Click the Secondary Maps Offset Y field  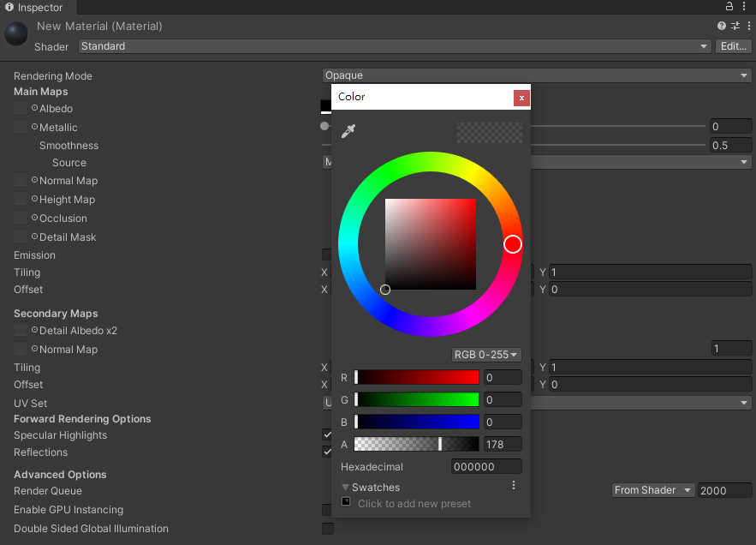pos(650,384)
